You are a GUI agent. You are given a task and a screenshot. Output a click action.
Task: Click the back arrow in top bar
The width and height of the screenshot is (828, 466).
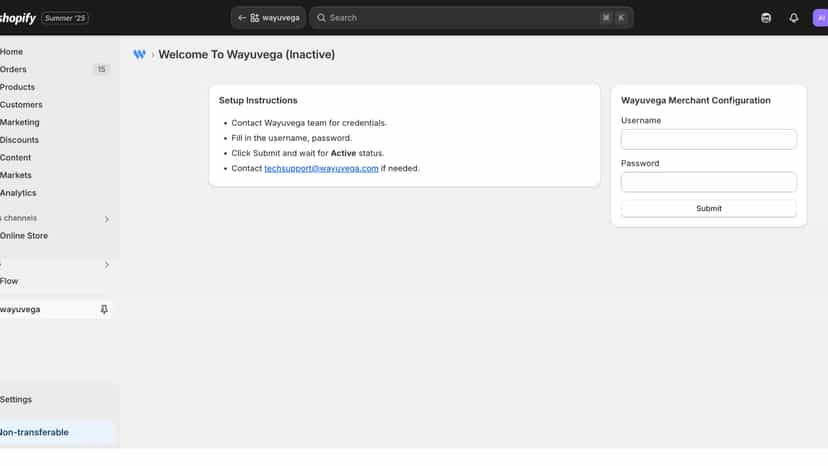tap(241, 18)
